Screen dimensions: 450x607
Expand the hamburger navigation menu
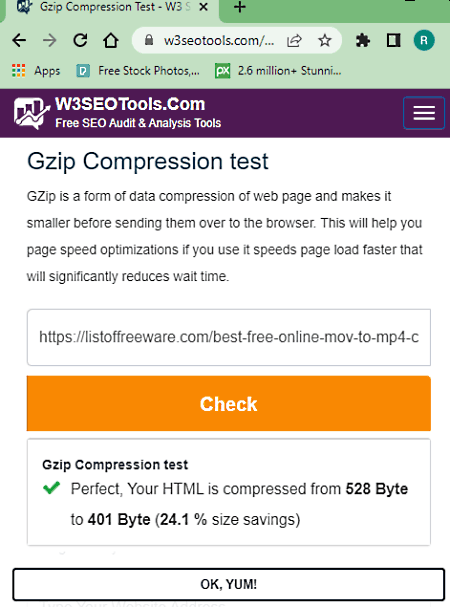(x=424, y=113)
